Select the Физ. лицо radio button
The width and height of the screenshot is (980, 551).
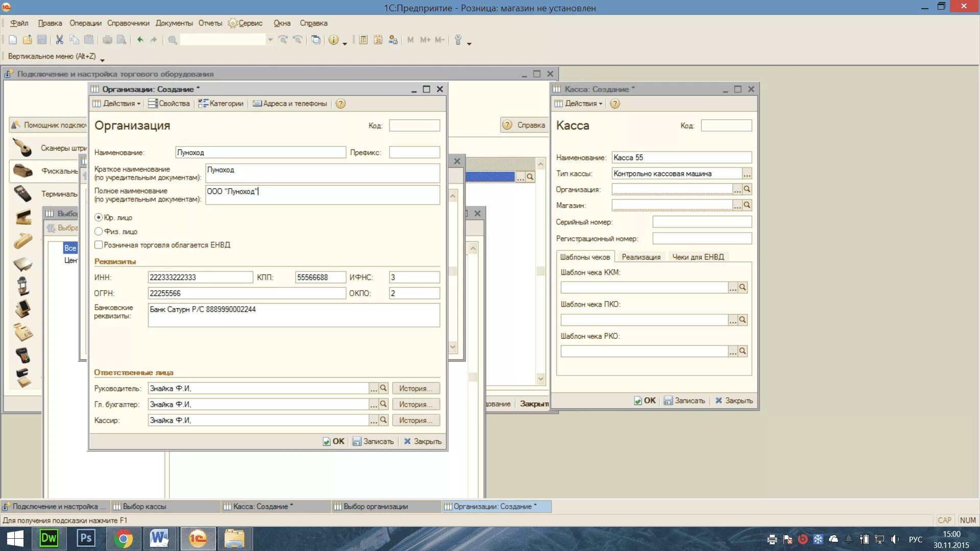click(x=99, y=231)
